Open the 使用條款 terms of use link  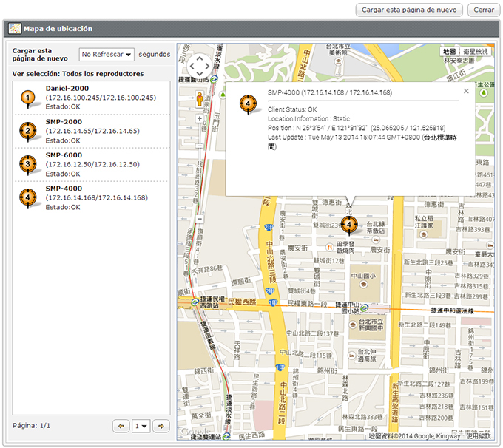click(x=478, y=436)
